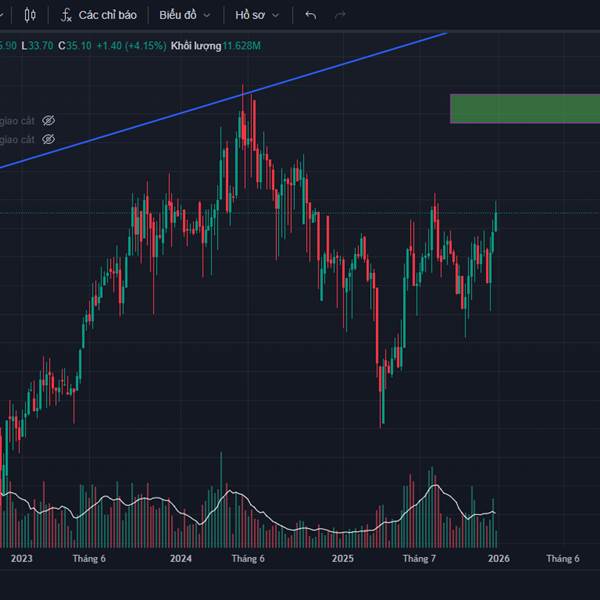The width and height of the screenshot is (600, 600).
Task: Toggle visibility of first giao cắt indicator
Action: pos(48,121)
